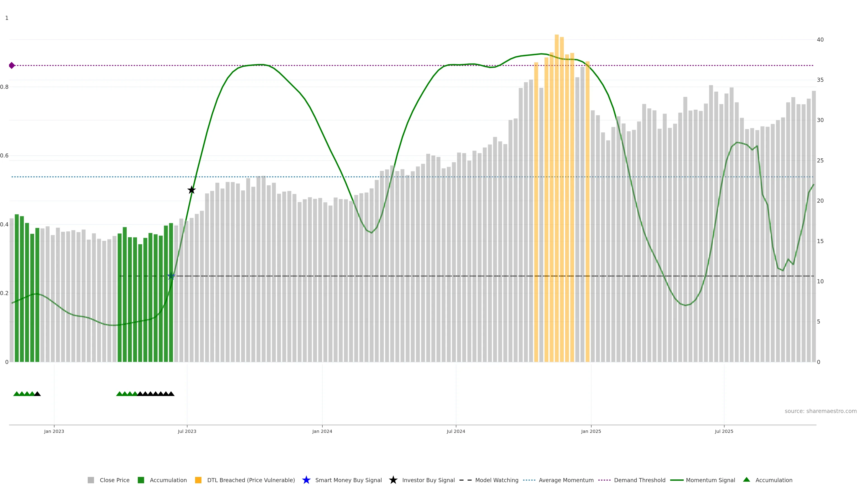Toggle Model Watching legend entry
This screenshot has height=488, width=868.
tap(496, 480)
